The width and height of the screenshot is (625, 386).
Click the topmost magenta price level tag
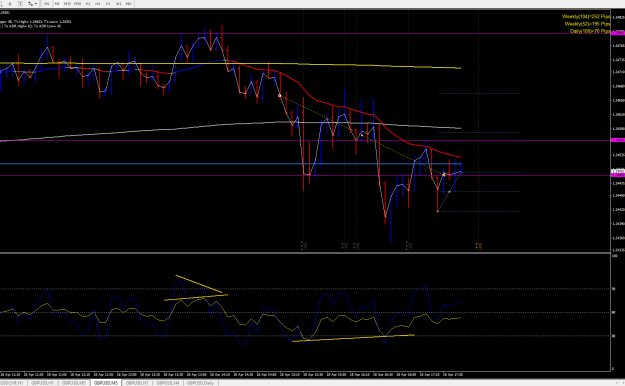pyautogui.click(x=618, y=33)
